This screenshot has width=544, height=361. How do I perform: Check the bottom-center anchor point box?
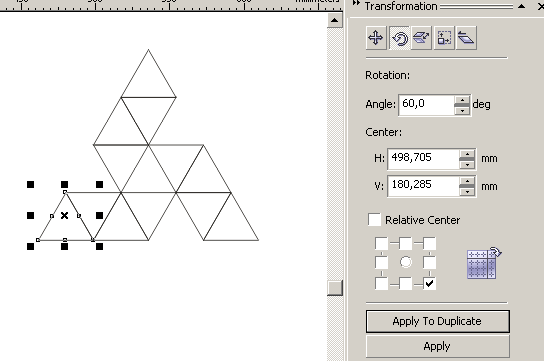[406, 283]
